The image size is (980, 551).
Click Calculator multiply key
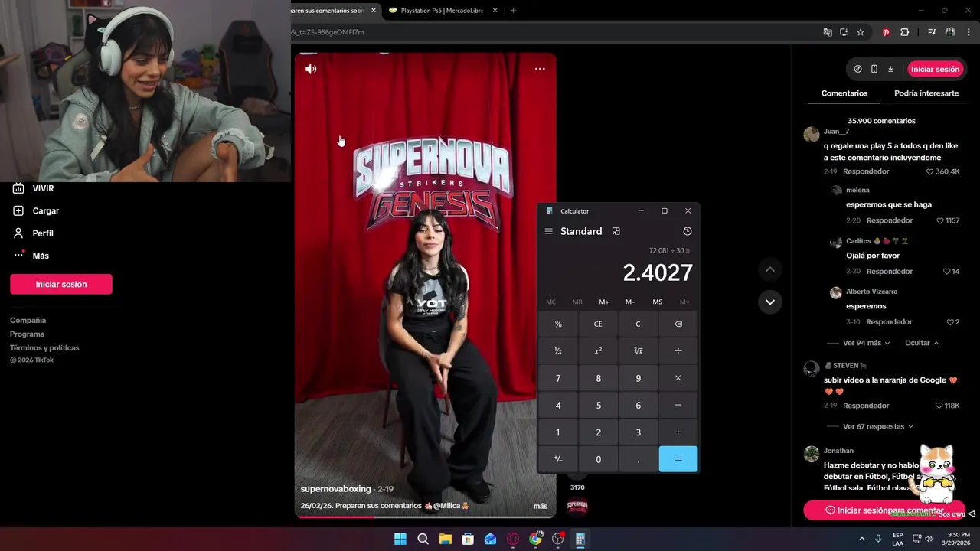(x=678, y=378)
